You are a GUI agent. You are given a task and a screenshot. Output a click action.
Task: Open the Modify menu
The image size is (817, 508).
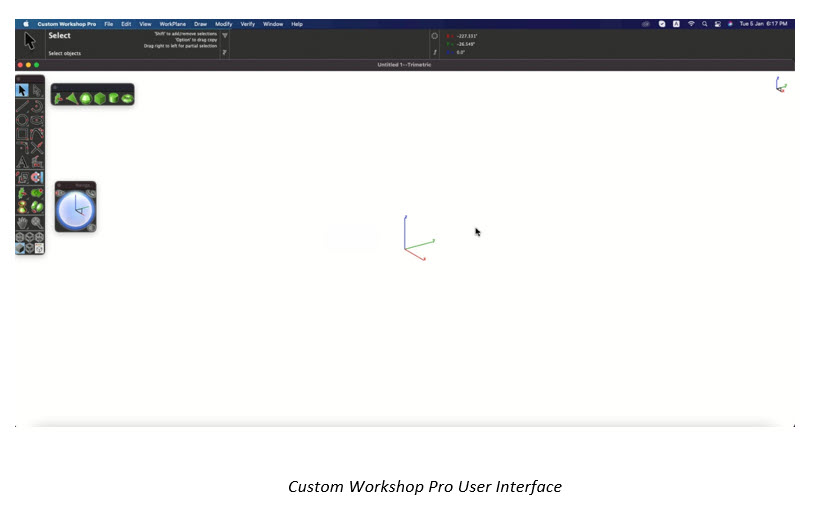[224, 24]
